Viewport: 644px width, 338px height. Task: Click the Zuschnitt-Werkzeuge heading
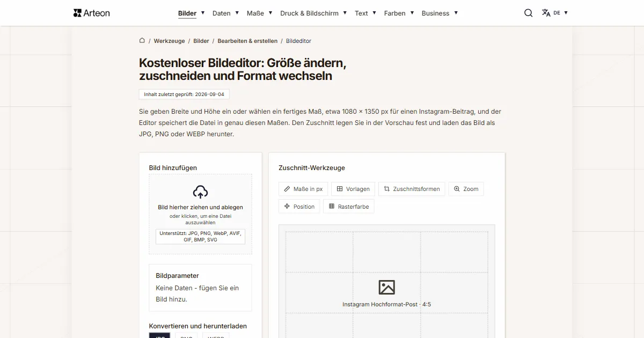312,167
